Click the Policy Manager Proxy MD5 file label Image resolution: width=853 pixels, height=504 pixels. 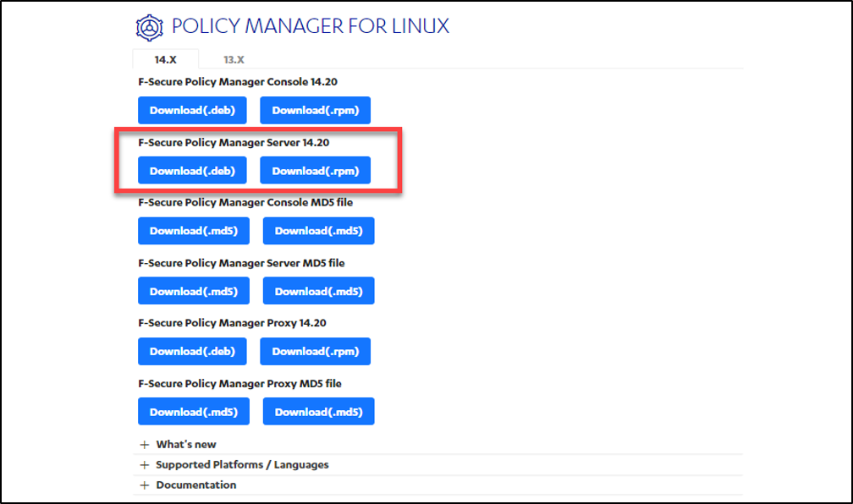240,384
